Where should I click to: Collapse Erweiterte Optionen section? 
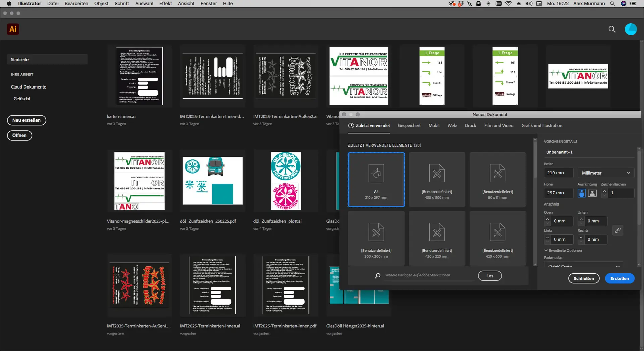[546, 251]
